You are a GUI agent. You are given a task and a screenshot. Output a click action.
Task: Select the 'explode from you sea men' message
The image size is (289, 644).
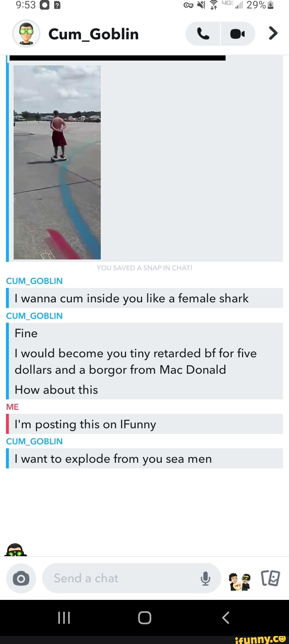[144, 459]
